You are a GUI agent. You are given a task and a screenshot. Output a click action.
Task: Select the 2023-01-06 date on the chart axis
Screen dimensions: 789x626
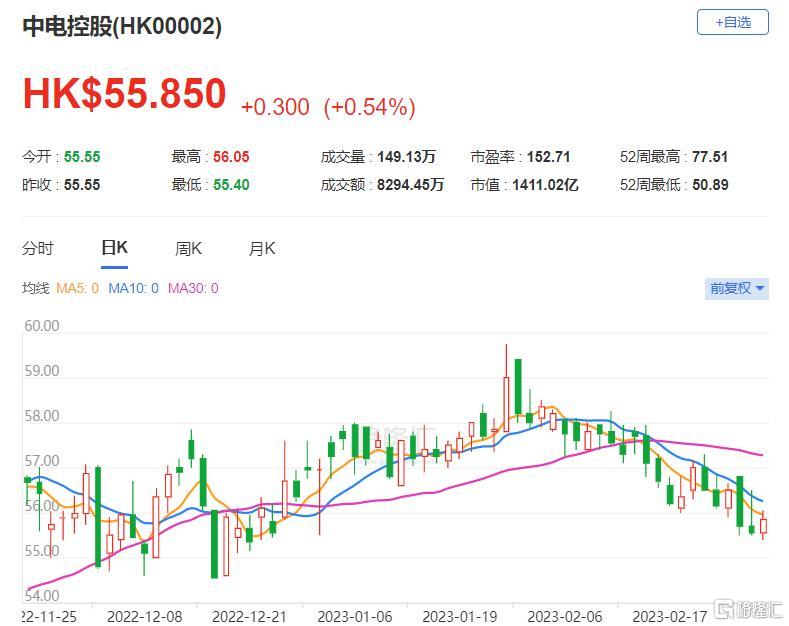[x=354, y=616]
